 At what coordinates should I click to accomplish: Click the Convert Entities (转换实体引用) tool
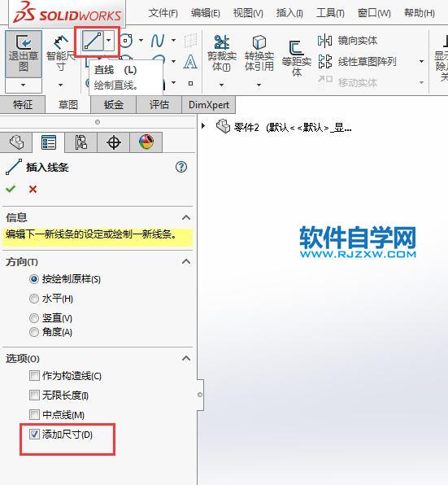259,53
